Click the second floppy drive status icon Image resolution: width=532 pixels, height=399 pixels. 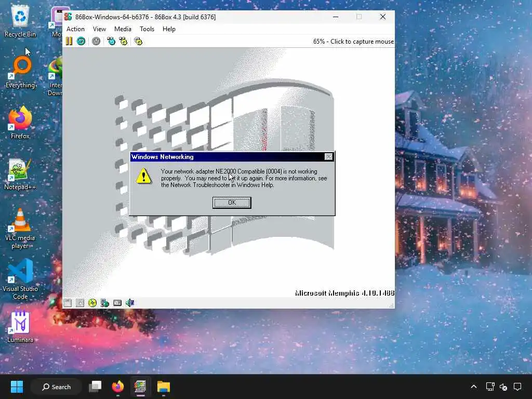(80, 303)
